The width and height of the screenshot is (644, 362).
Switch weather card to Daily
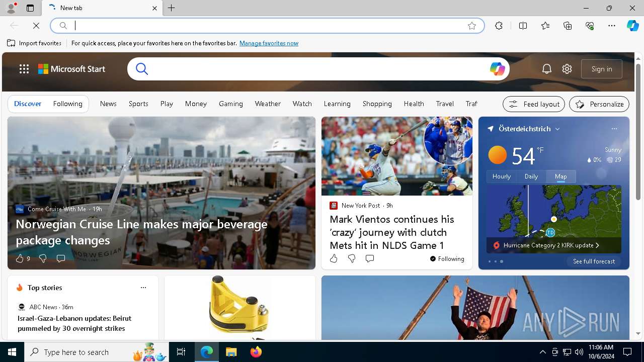coord(531,176)
